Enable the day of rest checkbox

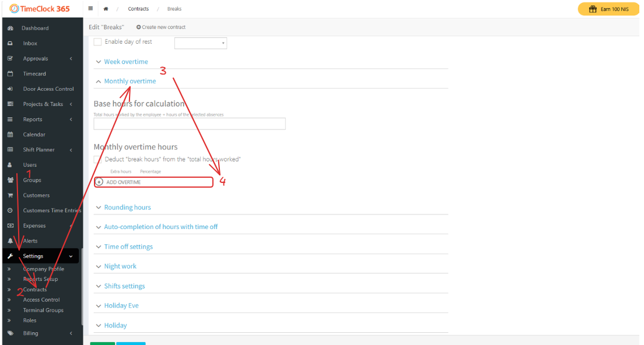(x=97, y=42)
